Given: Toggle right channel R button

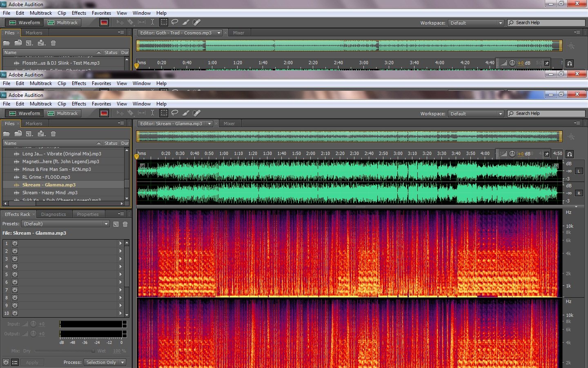Looking at the screenshot, I should [x=579, y=193].
